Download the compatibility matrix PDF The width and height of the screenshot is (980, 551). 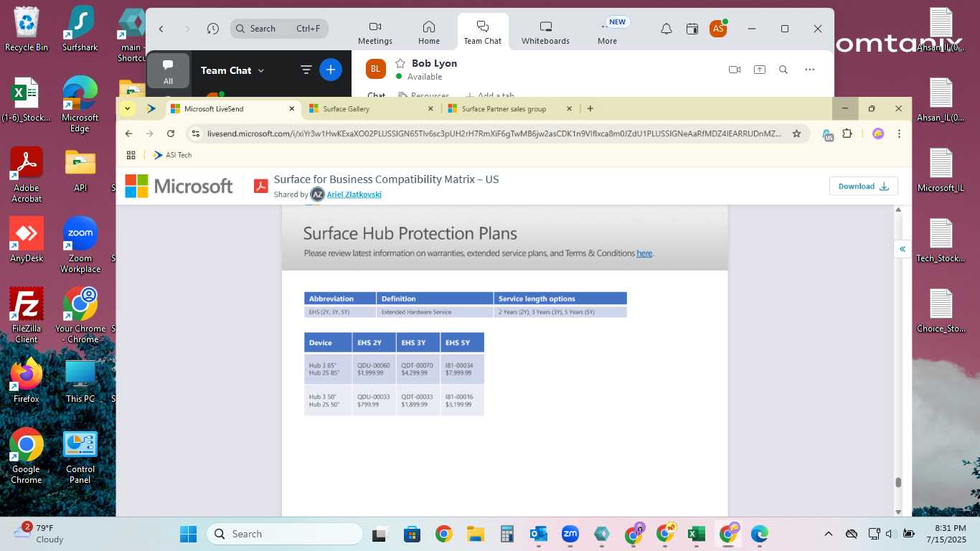(863, 186)
